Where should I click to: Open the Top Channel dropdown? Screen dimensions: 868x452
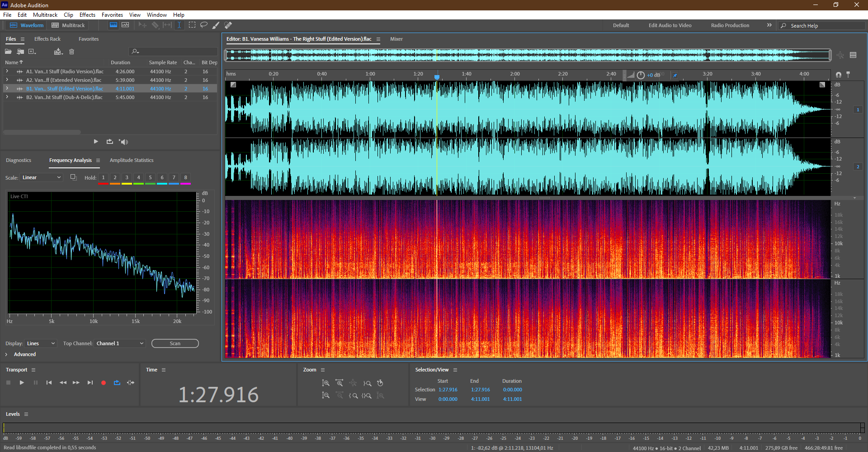click(x=120, y=343)
